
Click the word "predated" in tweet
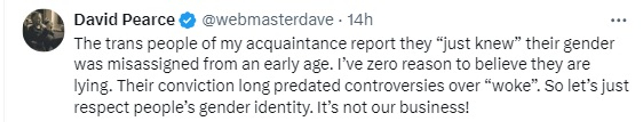[307, 86]
